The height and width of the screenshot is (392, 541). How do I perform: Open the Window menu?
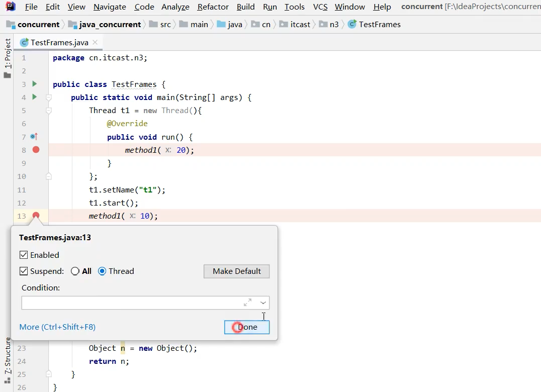tap(350, 7)
